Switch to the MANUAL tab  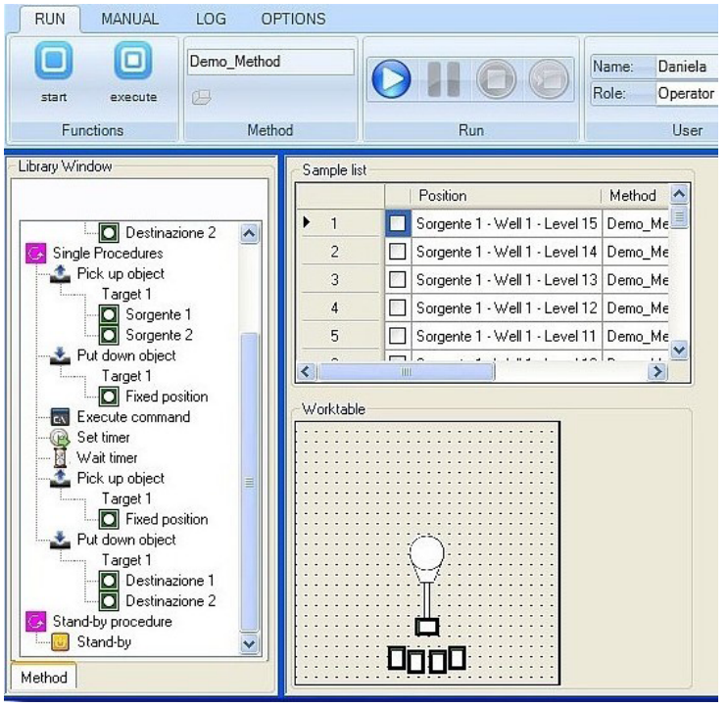tap(130, 19)
